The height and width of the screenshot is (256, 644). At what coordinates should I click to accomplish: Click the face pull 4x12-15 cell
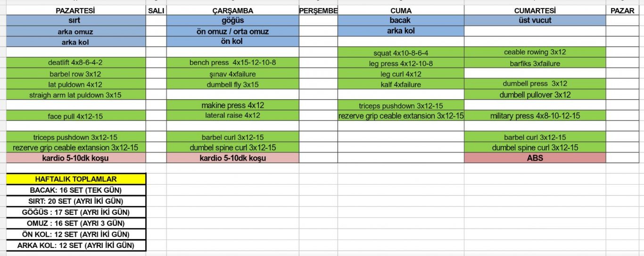coord(75,116)
